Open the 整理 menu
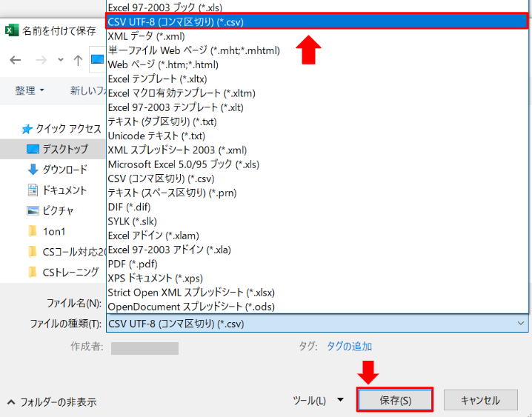Screen dimensions: 532x417 30,90
